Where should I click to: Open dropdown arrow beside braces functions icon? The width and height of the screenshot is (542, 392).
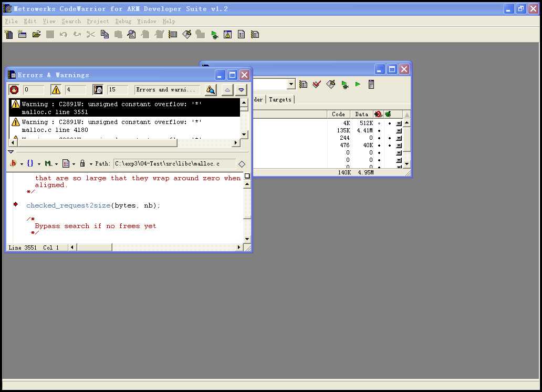point(39,164)
